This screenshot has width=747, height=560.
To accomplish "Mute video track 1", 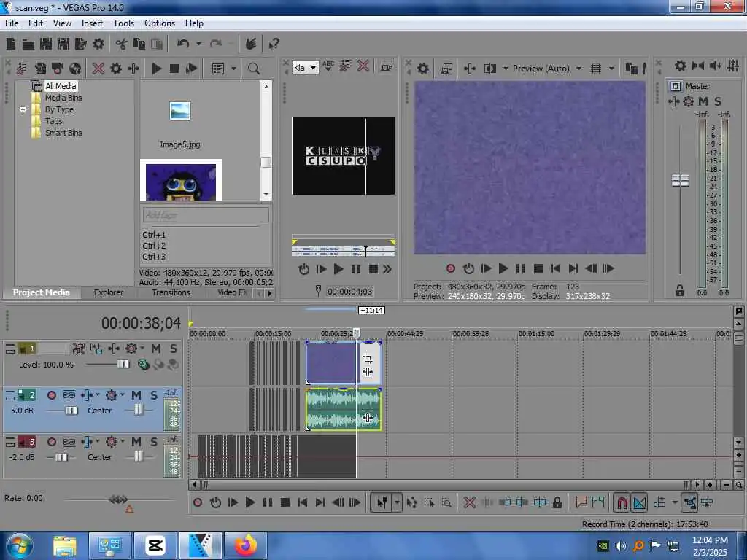I will point(156,349).
